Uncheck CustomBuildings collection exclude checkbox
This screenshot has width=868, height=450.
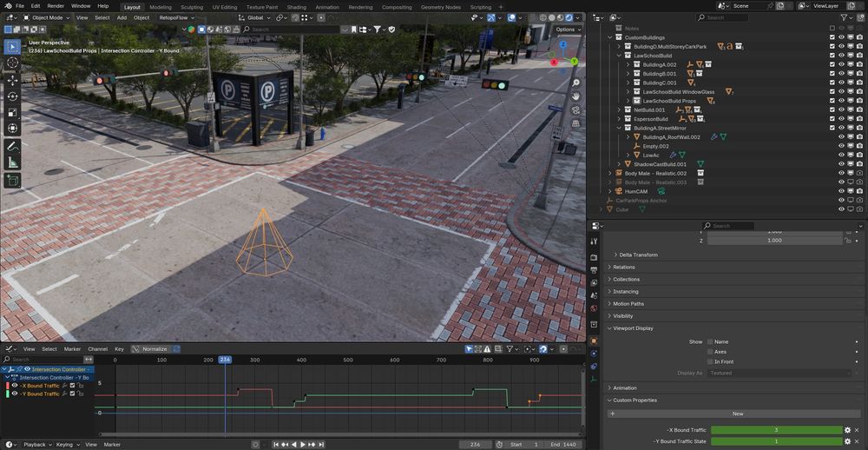(832, 37)
